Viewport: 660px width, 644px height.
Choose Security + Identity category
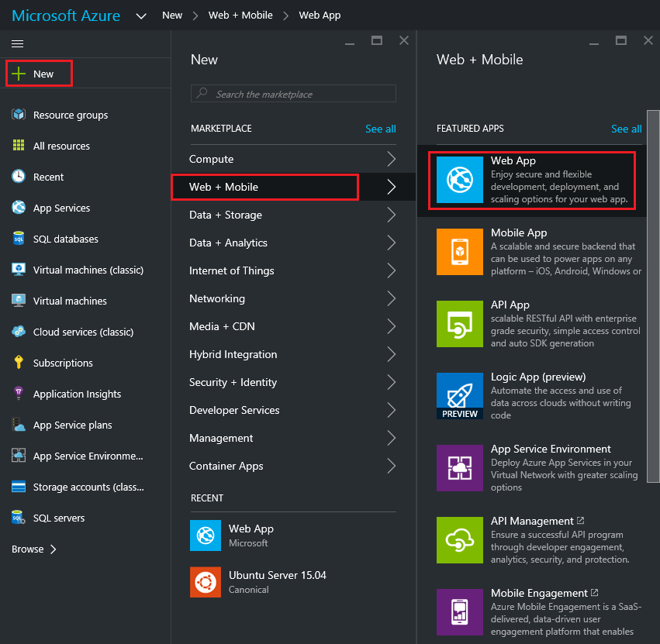(233, 382)
